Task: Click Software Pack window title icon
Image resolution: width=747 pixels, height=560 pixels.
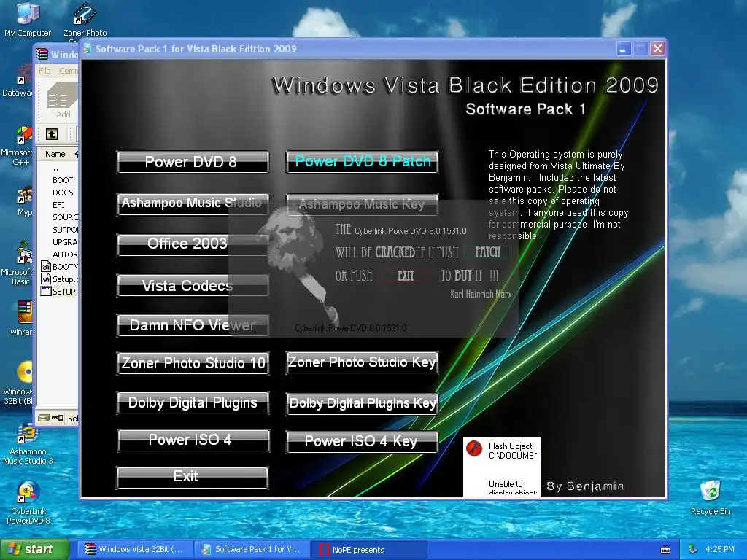Action: coord(87,49)
